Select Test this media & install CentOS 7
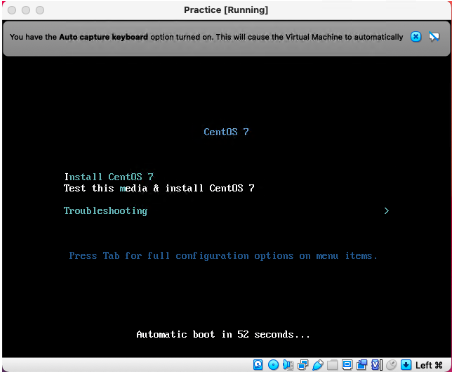This screenshot has width=456, height=375. [x=159, y=188]
